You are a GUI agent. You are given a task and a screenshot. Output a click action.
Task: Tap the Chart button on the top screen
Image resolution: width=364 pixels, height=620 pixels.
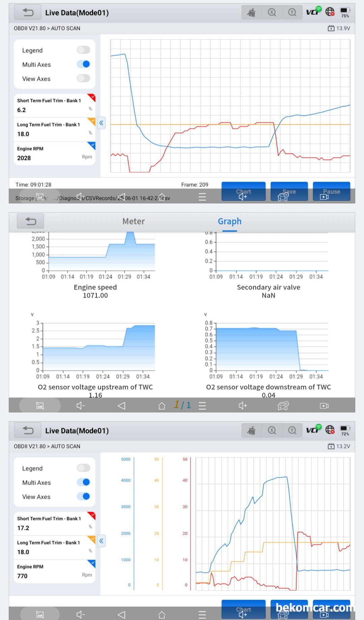click(243, 191)
